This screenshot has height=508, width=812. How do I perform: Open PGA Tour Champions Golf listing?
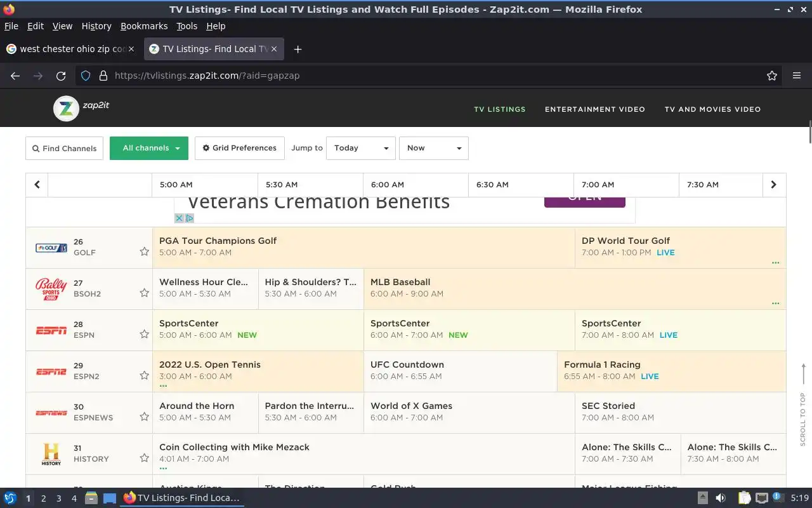click(x=363, y=248)
